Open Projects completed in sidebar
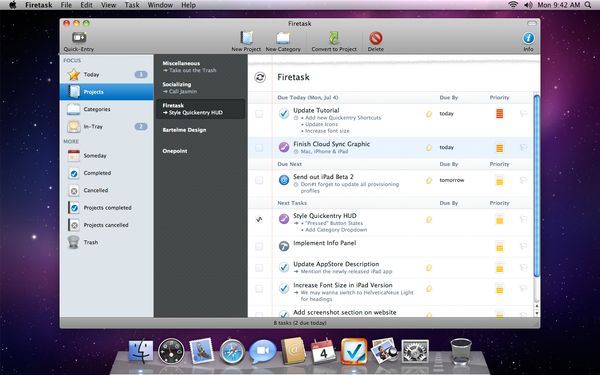This screenshot has height=375, width=600. (107, 207)
